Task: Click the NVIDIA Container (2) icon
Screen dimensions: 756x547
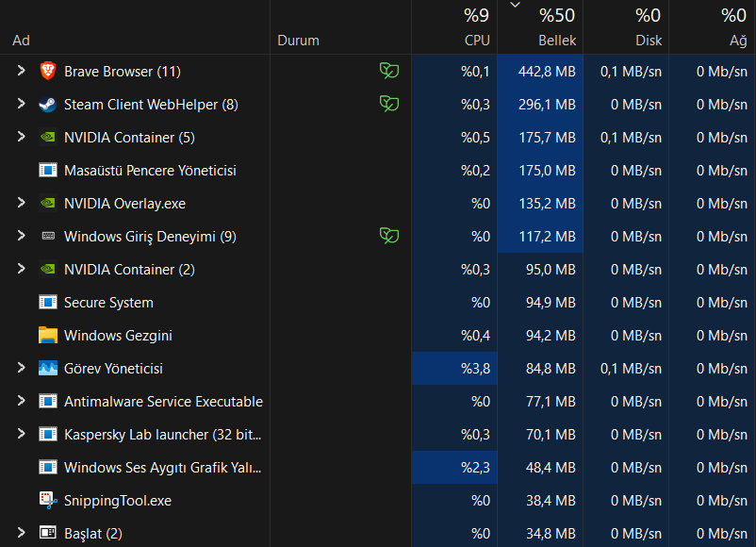Action: [48, 269]
